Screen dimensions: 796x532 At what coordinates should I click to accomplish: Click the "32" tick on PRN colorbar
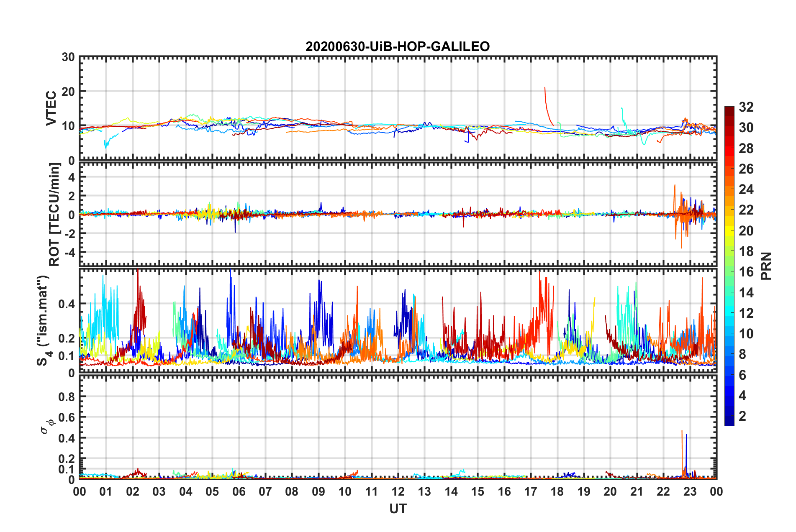(x=746, y=107)
